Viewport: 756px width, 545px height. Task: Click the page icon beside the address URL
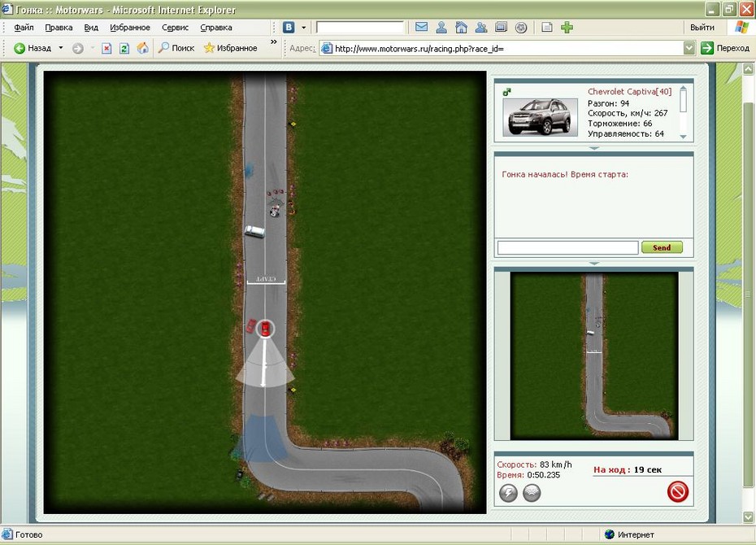[327, 48]
